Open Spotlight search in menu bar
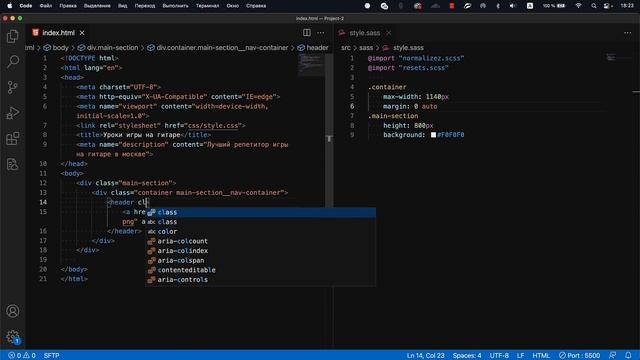Viewport: 640px width, 360px height. tap(593, 6)
